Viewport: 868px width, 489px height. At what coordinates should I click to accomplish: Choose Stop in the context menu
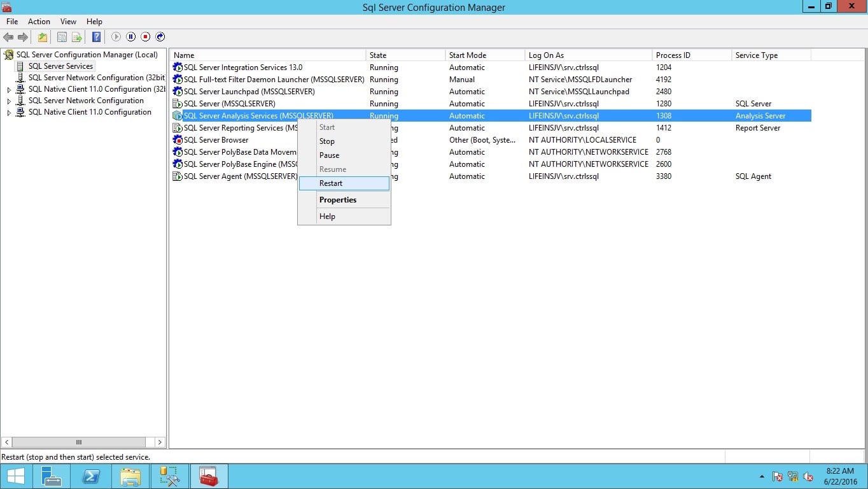pyautogui.click(x=344, y=141)
